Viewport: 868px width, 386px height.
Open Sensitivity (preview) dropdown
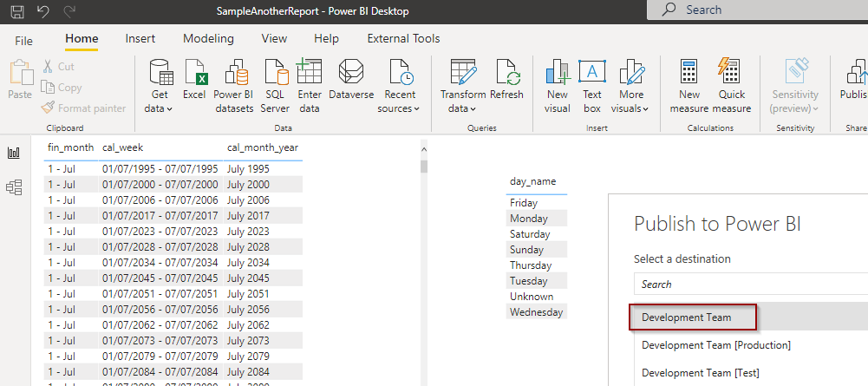tap(795, 87)
